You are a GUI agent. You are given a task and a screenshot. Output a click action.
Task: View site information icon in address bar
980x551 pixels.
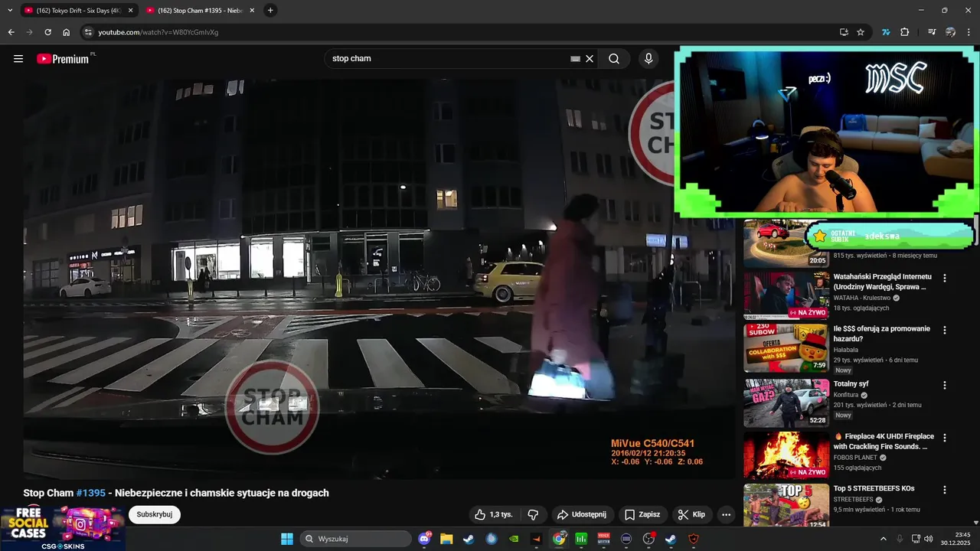[88, 32]
